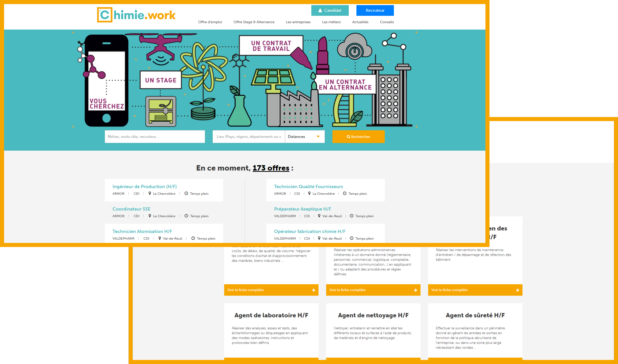The image size is (618, 364).
Task: Open the Offre d'emploi menu
Action: tap(210, 22)
